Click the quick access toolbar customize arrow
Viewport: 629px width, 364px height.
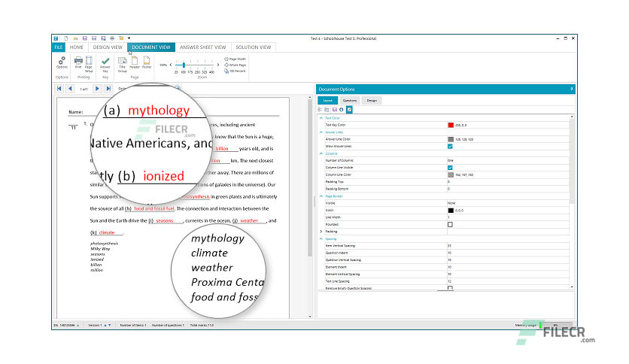pos(129,38)
